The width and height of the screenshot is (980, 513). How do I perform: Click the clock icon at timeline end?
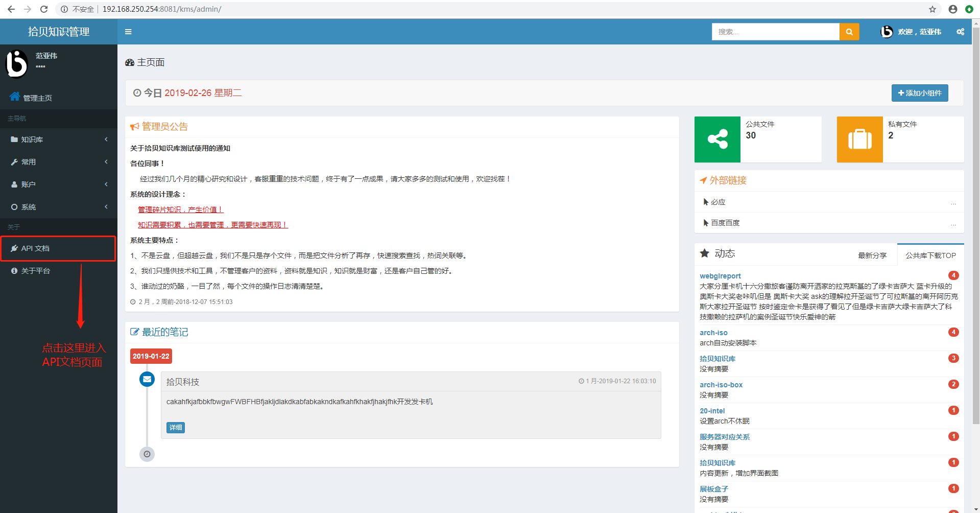coord(147,454)
